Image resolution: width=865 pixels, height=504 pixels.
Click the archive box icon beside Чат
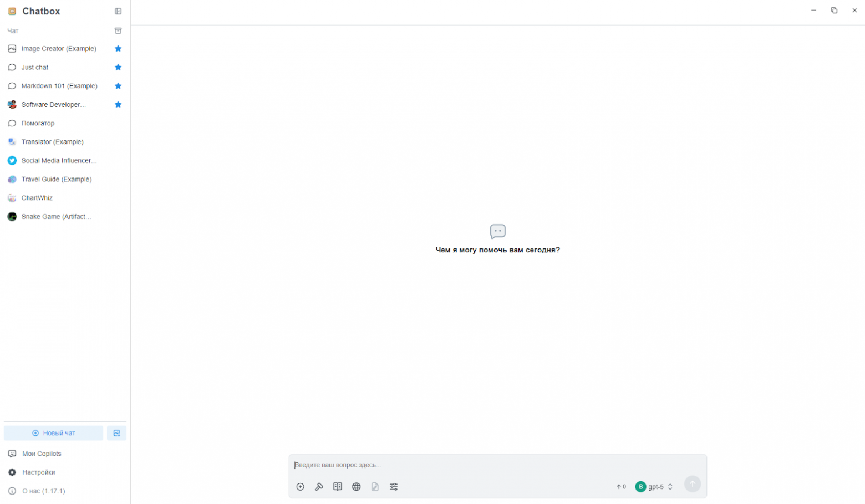118,31
